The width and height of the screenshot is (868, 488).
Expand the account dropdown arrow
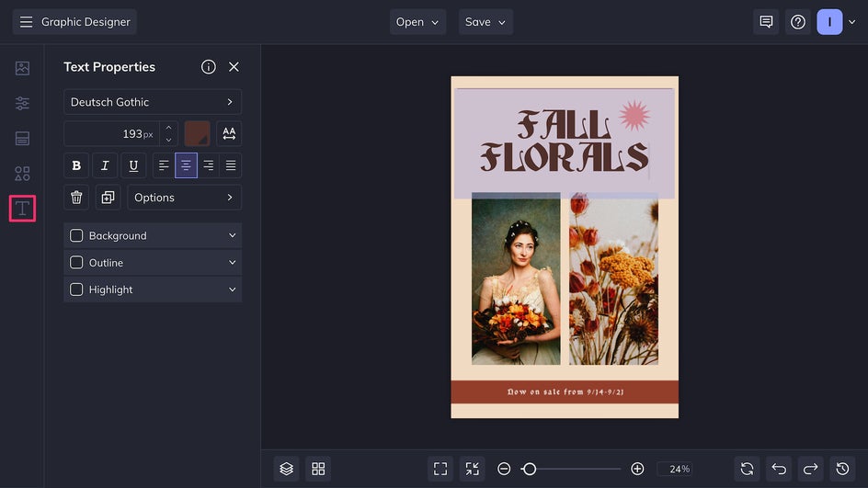coord(852,22)
